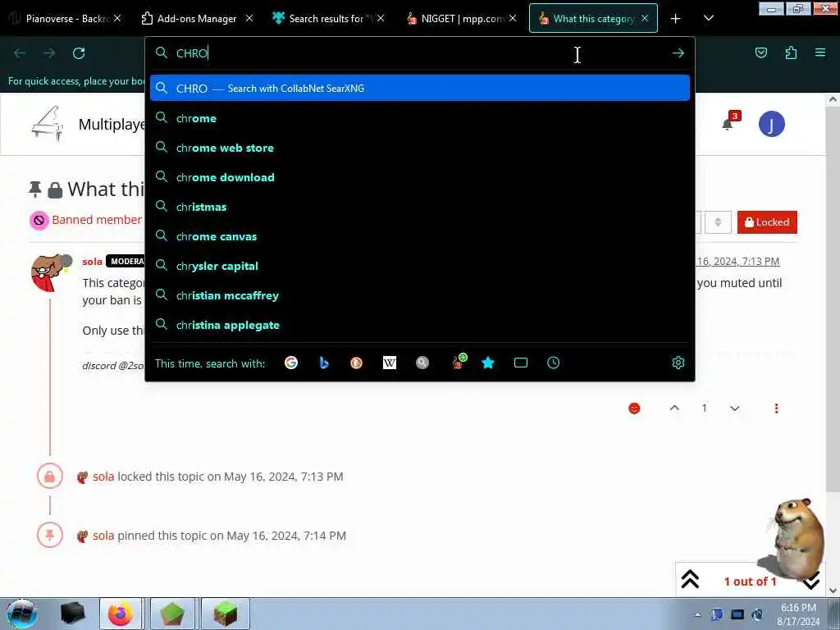
Task: Choose the 'christina applegate' suggestion
Action: [420, 325]
